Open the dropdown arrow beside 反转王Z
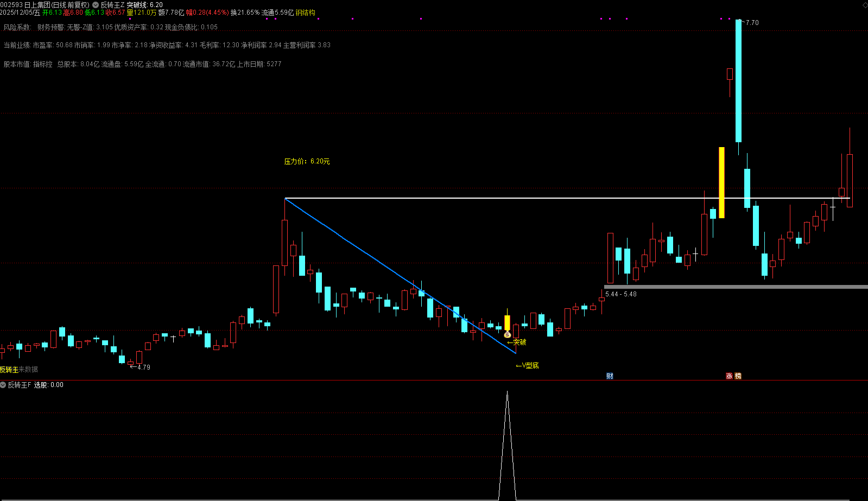868x501 pixels. point(96,5)
